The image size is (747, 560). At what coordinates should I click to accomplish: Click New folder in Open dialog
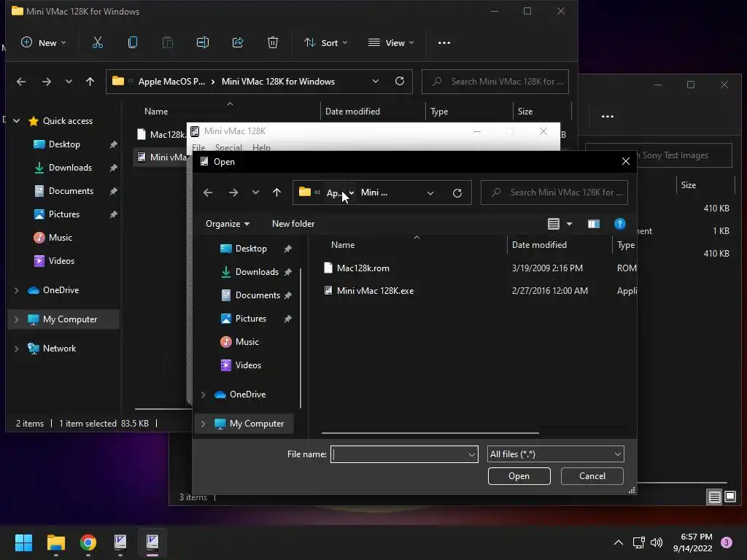(x=293, y=224)
